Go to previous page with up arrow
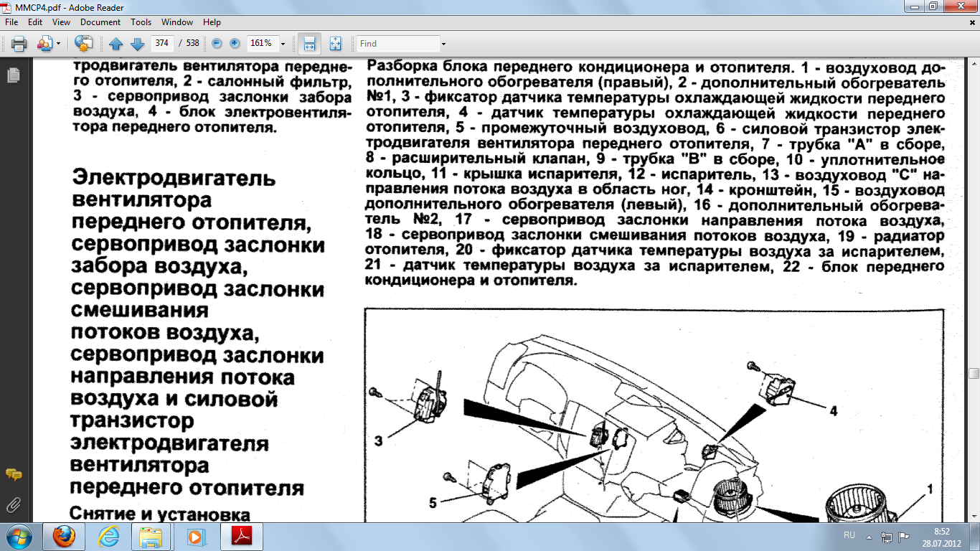 116,44
